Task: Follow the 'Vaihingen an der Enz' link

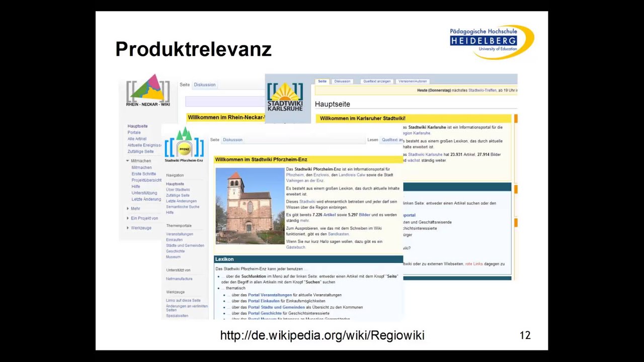Action: click(305, 180)
